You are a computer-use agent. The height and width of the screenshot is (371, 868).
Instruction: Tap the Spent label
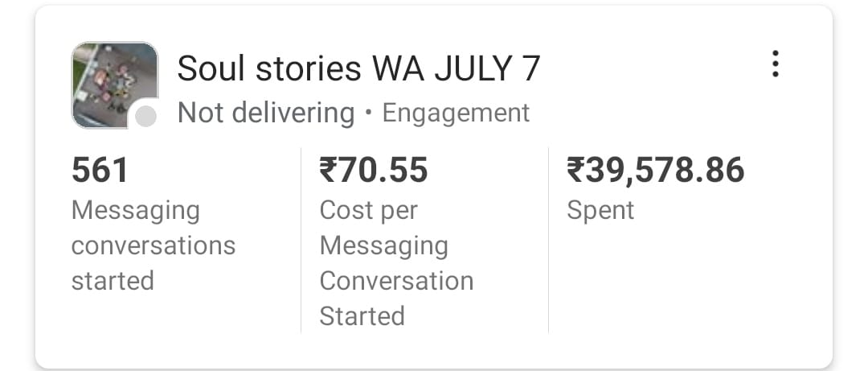coord(600,210)
